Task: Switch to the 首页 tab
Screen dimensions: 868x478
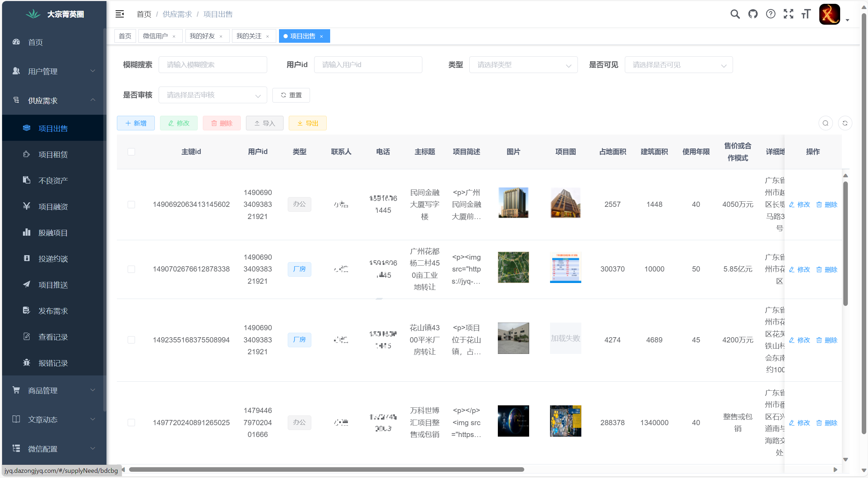Action: click(125, 36)
